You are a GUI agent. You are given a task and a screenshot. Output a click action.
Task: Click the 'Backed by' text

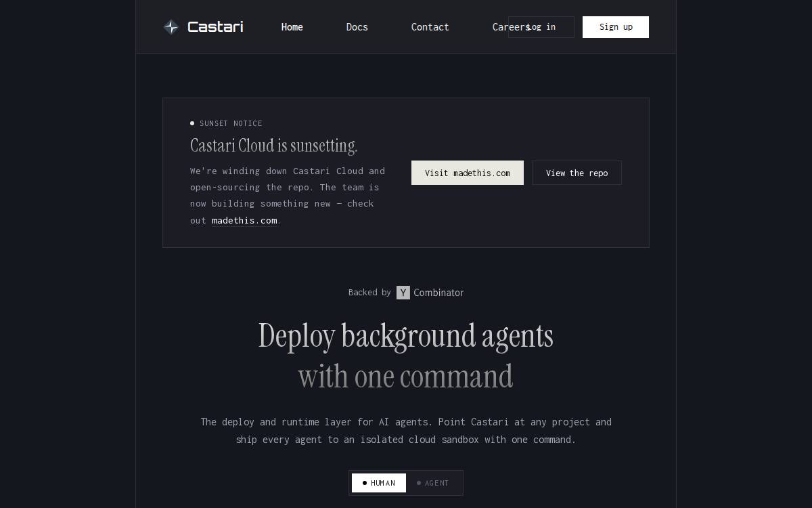click(369, 293)
